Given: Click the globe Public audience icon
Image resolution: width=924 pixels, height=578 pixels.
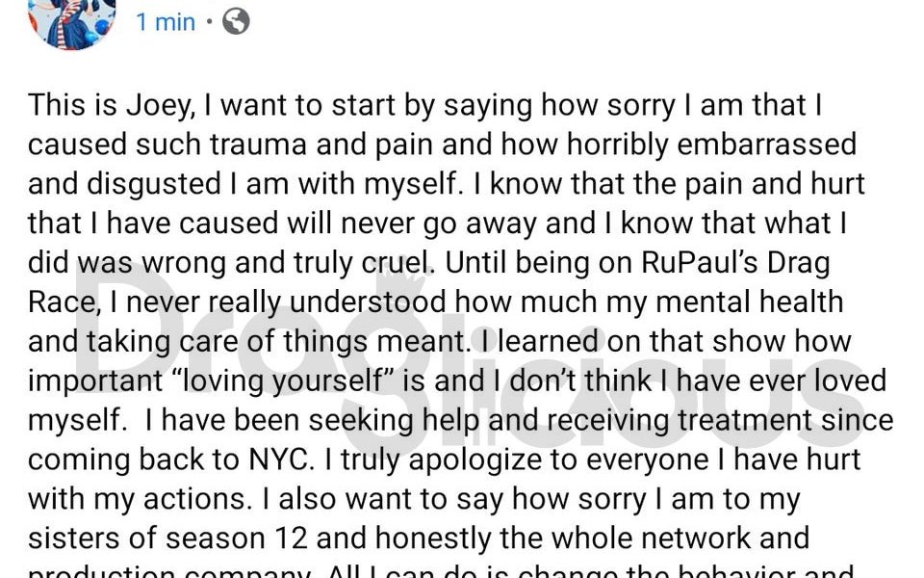Looking at the screenshot, I should click(x=236, y=22).
